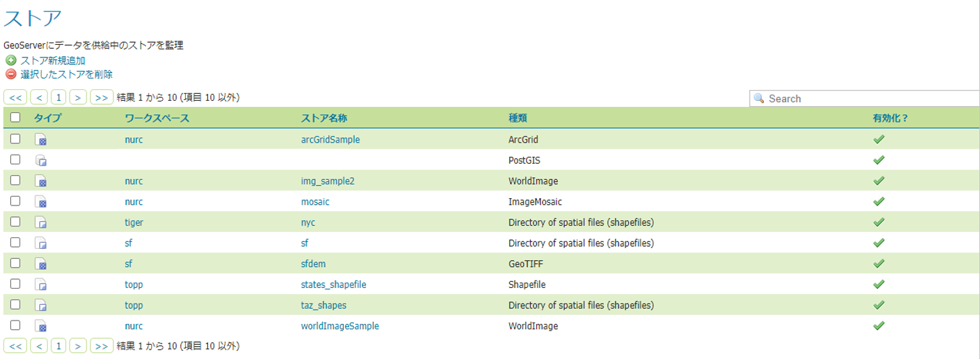Image resolution: width=980 pixels, height=359 pixels.
Task: Click the raster icon in sfdem row
Action: point(41,264)
